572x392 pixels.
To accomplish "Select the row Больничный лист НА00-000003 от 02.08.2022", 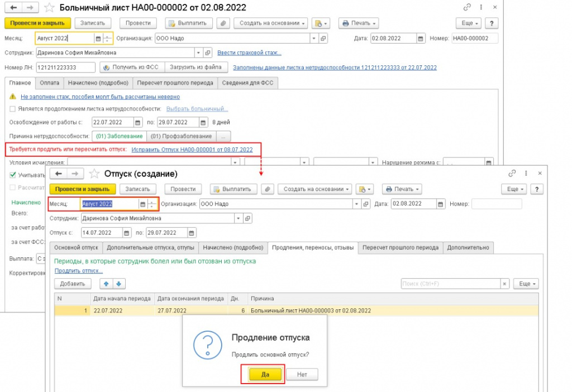I will pyautogui.click(x=296, y=310).
